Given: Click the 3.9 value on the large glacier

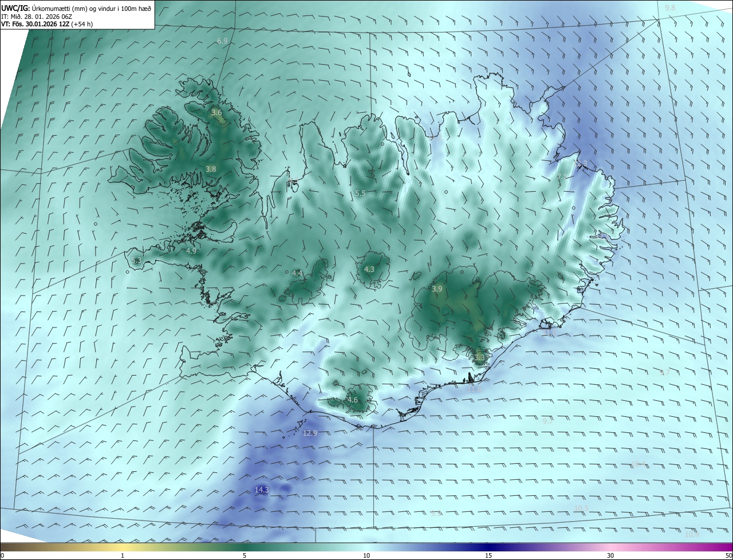Looking at the screenshot, I should (x=437, y=289).
